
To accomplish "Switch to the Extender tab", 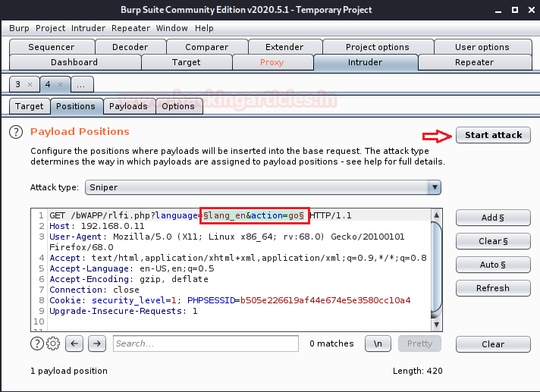I will [284, 47].
